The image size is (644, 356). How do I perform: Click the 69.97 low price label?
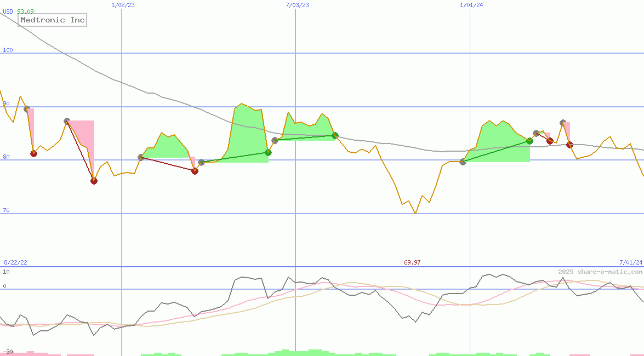tap(412, 262)
